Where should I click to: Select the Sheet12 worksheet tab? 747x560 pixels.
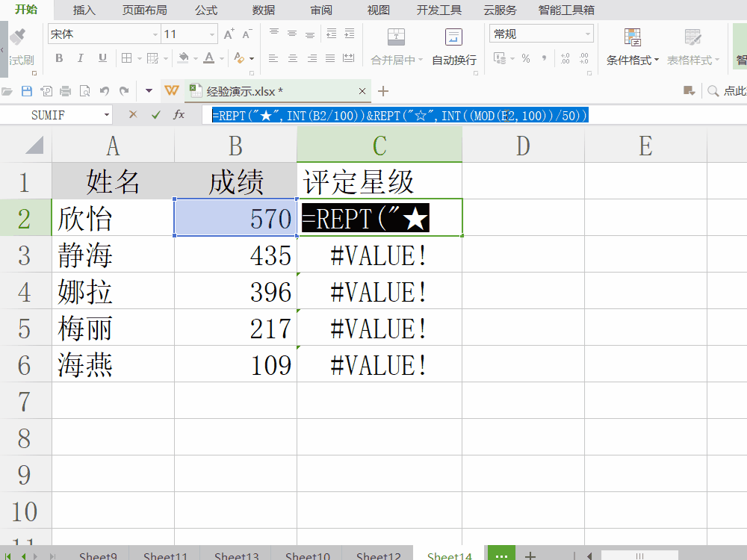379,556
